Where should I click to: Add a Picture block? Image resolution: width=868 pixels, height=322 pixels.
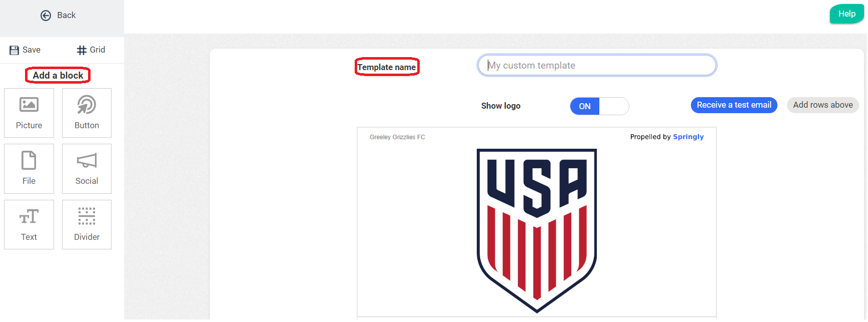[x=29, y=113]
